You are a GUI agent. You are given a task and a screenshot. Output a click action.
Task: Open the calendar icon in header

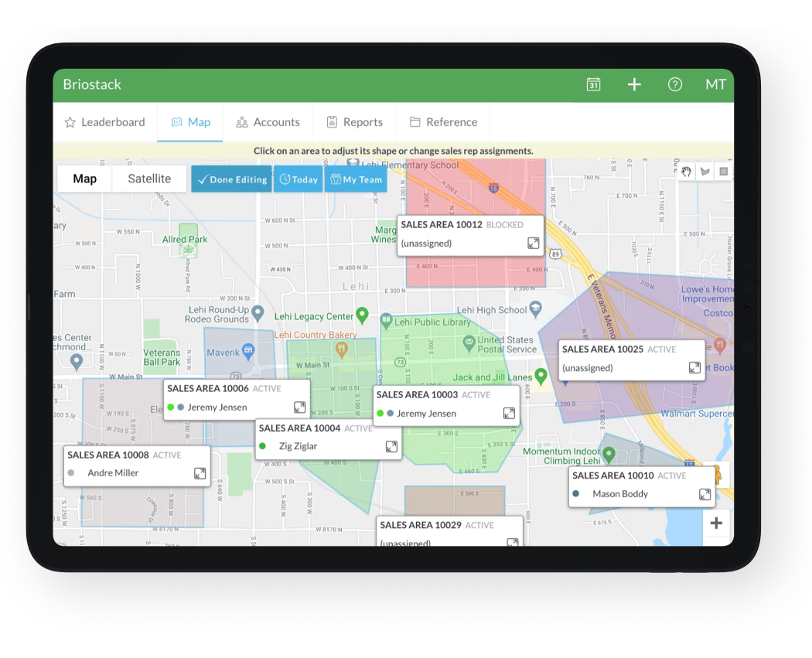coord(593,84)
